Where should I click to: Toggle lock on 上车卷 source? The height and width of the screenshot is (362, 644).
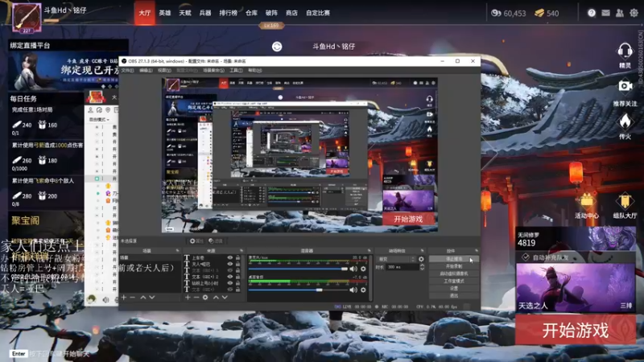237,257
